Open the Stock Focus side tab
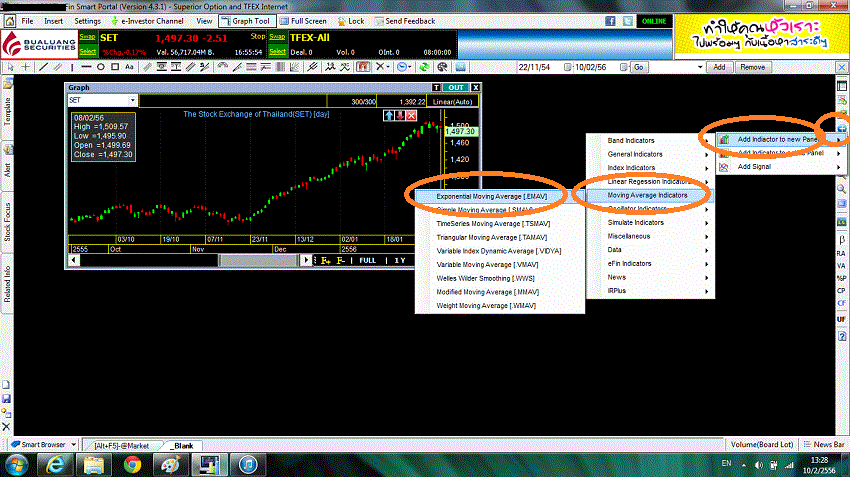The image size is (850, 477). [7, 222]
